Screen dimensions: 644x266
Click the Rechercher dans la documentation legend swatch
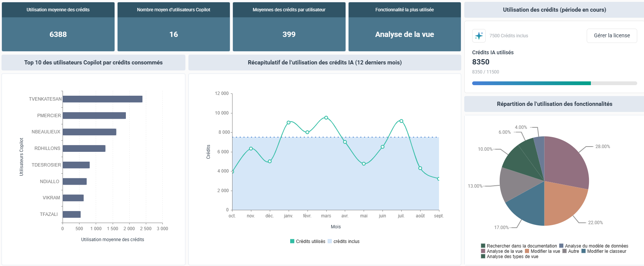(483, 246)
